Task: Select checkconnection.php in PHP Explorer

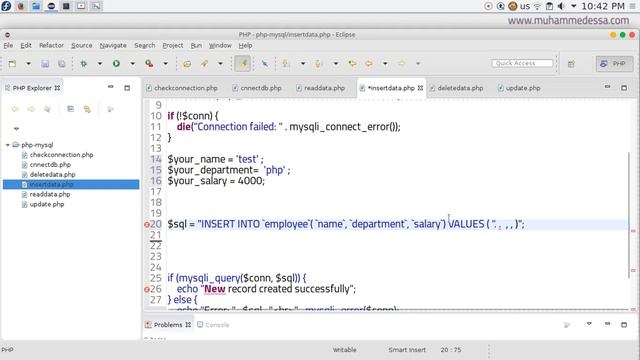Action: (x=61, y=155)
